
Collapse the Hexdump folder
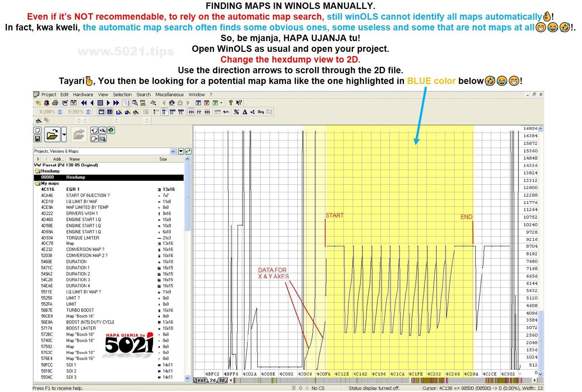tap(37, 171)
